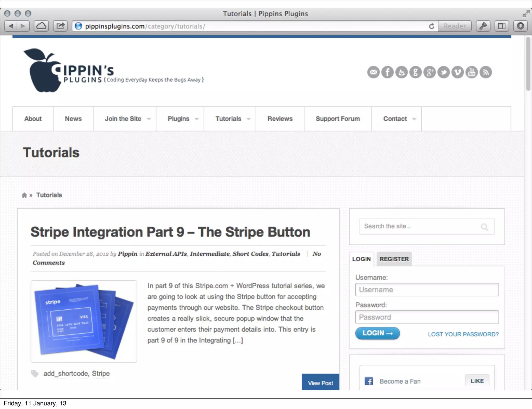Expand the Plugins menu dropdown

(197, 119)
